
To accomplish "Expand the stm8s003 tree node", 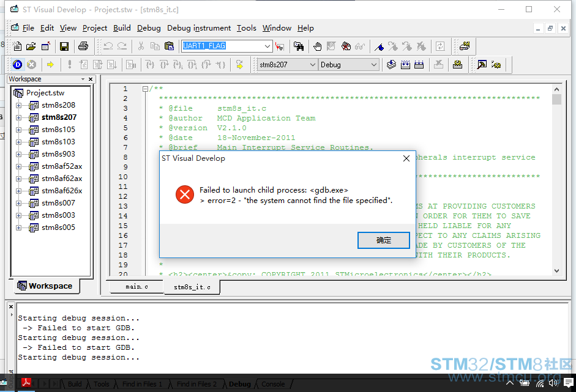I will click(x=18, y=215).
